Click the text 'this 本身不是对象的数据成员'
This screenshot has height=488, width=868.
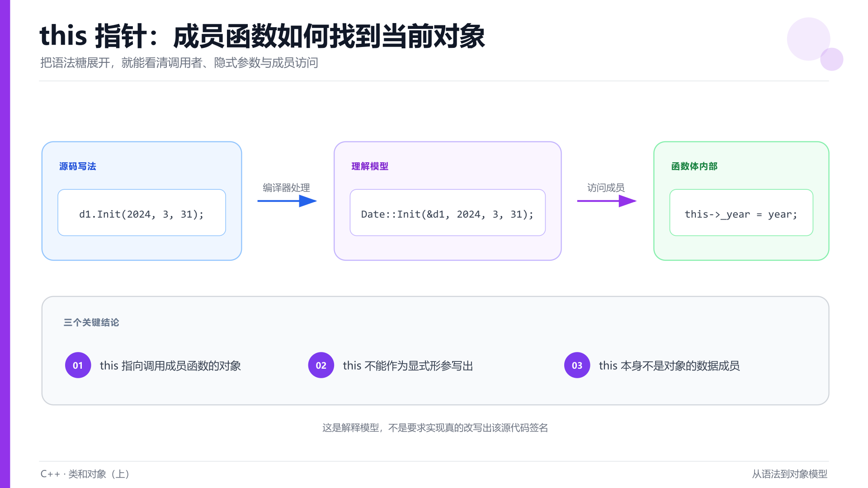(670, 366)
